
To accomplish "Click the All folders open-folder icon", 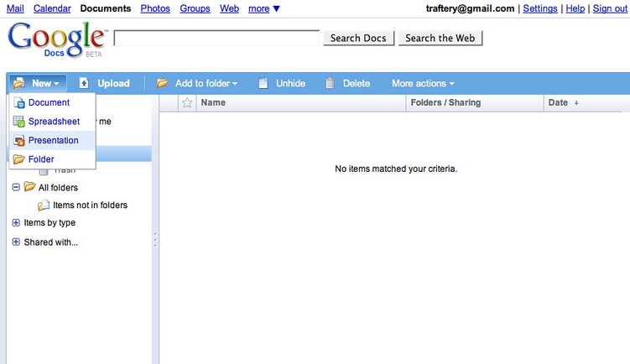I will tap(29, 186).
